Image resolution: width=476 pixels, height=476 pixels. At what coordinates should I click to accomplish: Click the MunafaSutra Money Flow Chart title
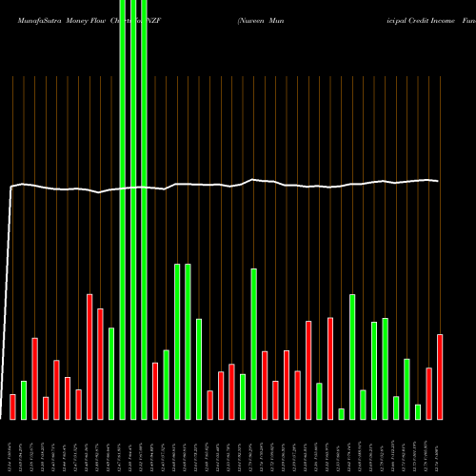tap(89, 21)
